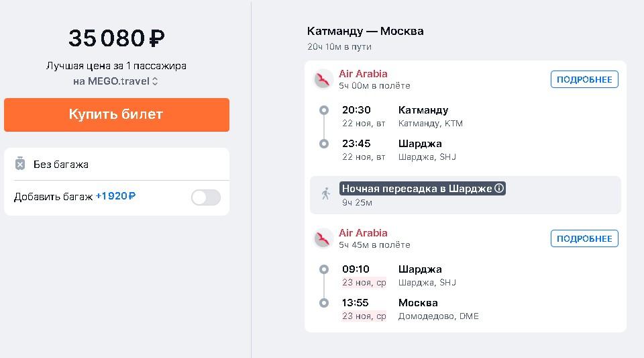The height and width of the screenshot is (358, 644).
Task: Enable the add baggage toggle switch
Action: click(x=206, y=197)
